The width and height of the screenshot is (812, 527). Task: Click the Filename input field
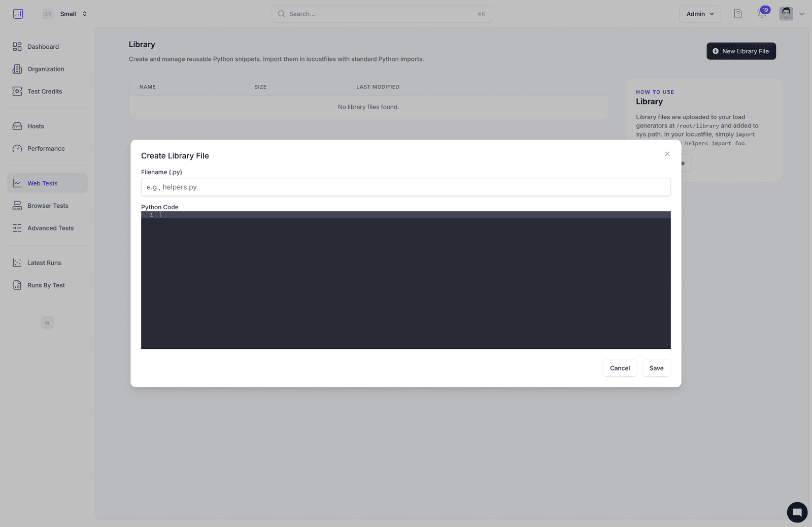(405, 187)
